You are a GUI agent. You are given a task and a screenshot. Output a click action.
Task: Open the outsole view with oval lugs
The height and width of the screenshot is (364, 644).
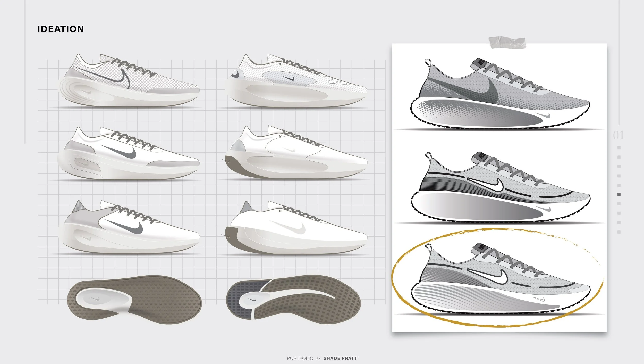click(134, 299)
